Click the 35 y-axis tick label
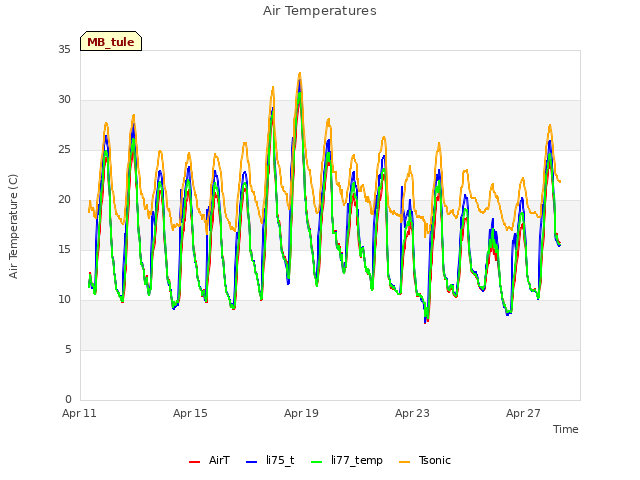The height and width of the screenshot is (480, 640). point(64,50)
